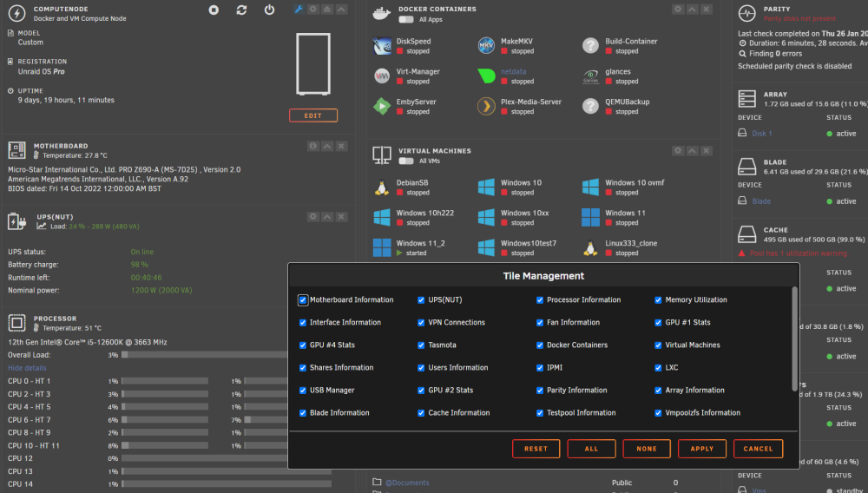The width and height of the screenshot is (868, 493).
Task: Click the Docker Containers tile settings gear
Action: [678, 9]
